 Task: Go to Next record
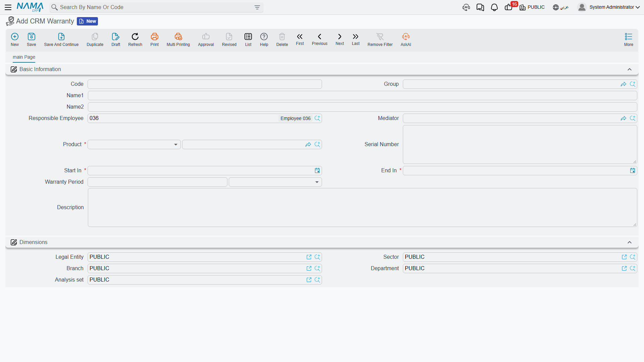tap(340, 39)
